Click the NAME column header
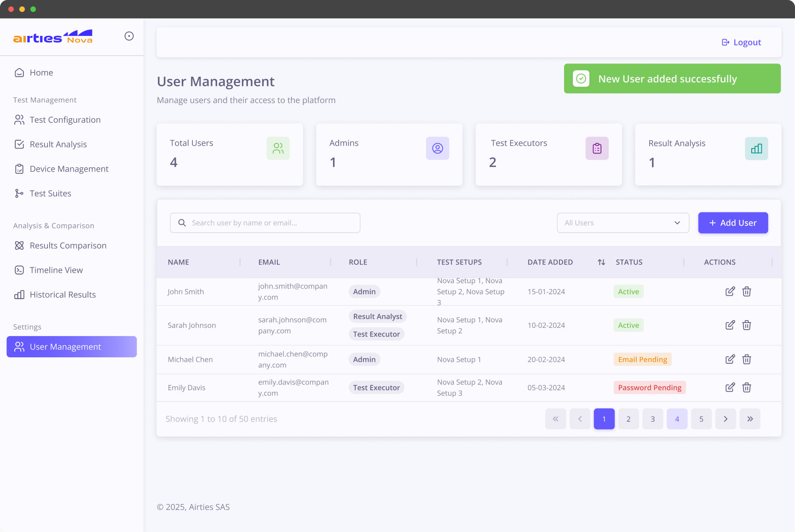795x532 pixels. 179,262
